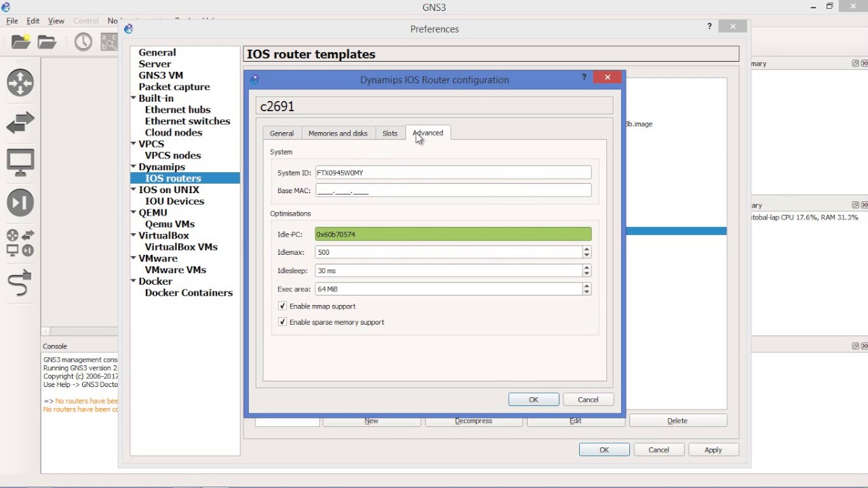Click the GNS3 app icon in main title bar
This screenshot has height=488, width=868.
point(6,7)
